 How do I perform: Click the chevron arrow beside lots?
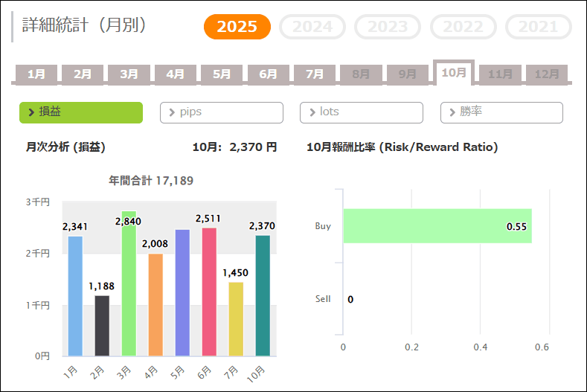point(312,112)
